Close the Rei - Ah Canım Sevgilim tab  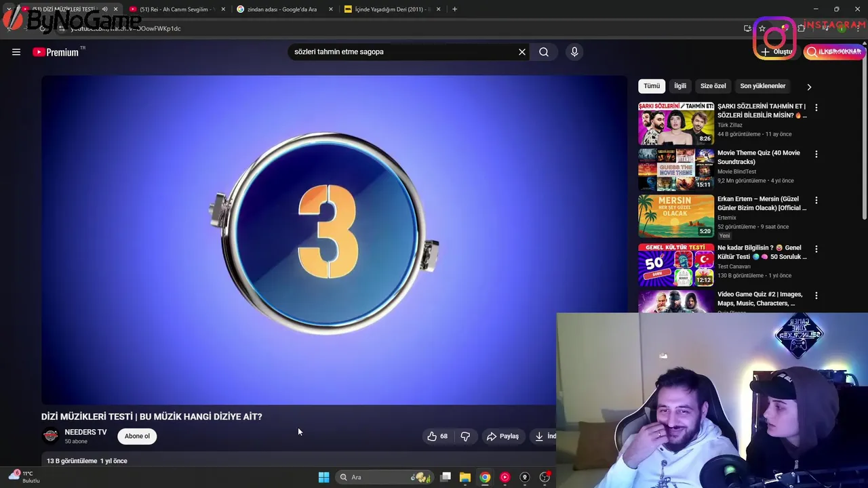(x=223, y=9)
